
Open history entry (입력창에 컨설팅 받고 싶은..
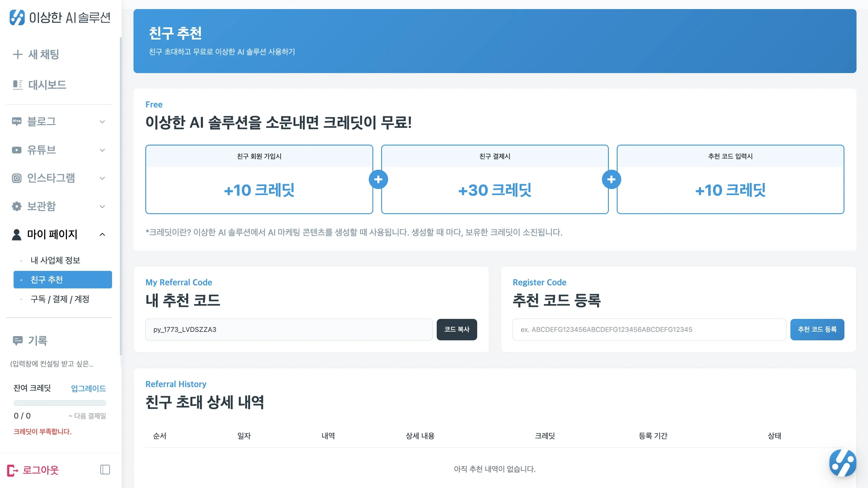[52, 364]
